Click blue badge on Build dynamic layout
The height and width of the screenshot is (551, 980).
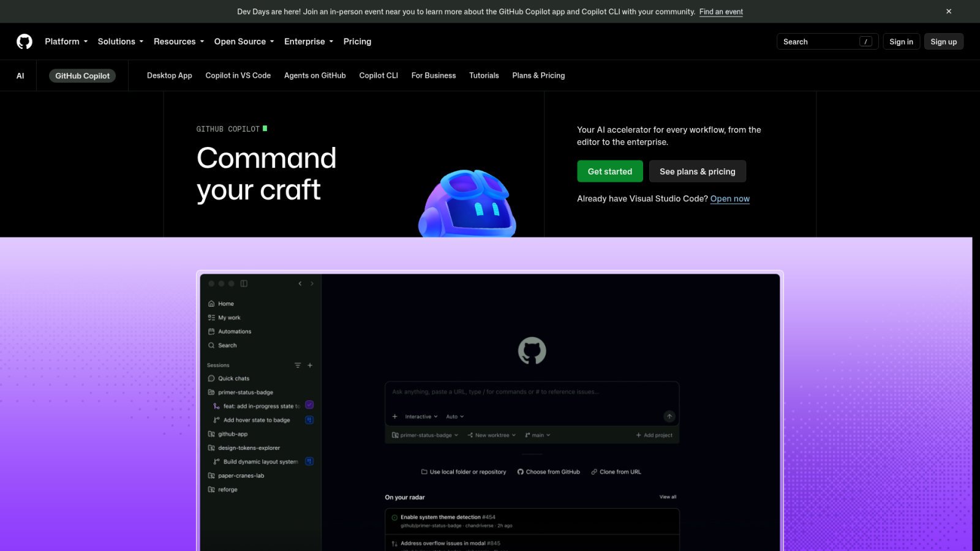point(309,461)
